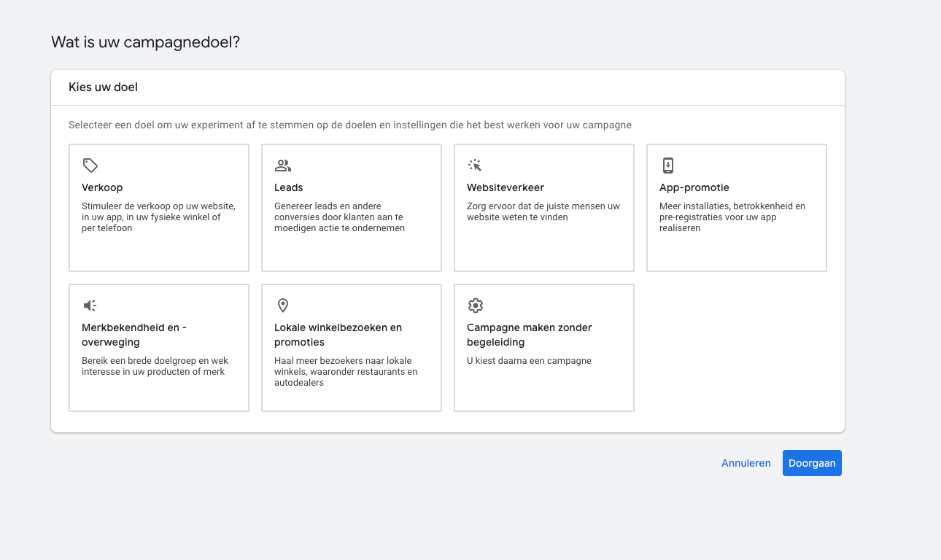
Task: Select the App-promotie goal title
Action: (694, 187)
